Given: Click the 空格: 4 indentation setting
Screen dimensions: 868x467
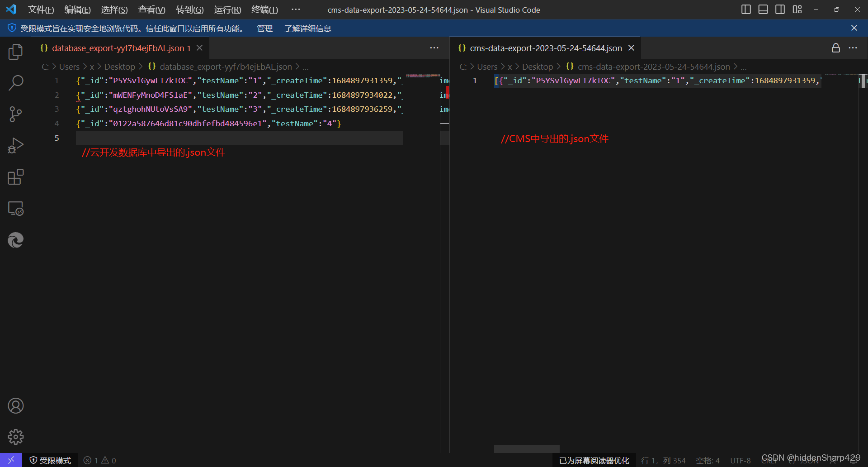Looking at the screenshot, I should pyautogui.click(x=708, y=460).
